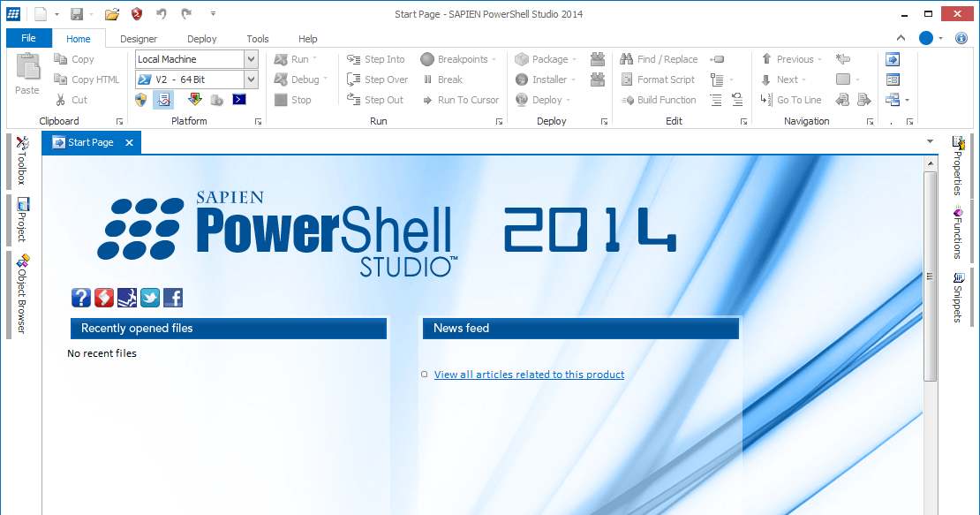Screen dimensions: 980x515
Task: Collapse the ribbon with the chevron arrow
Action: coord(901,38)
